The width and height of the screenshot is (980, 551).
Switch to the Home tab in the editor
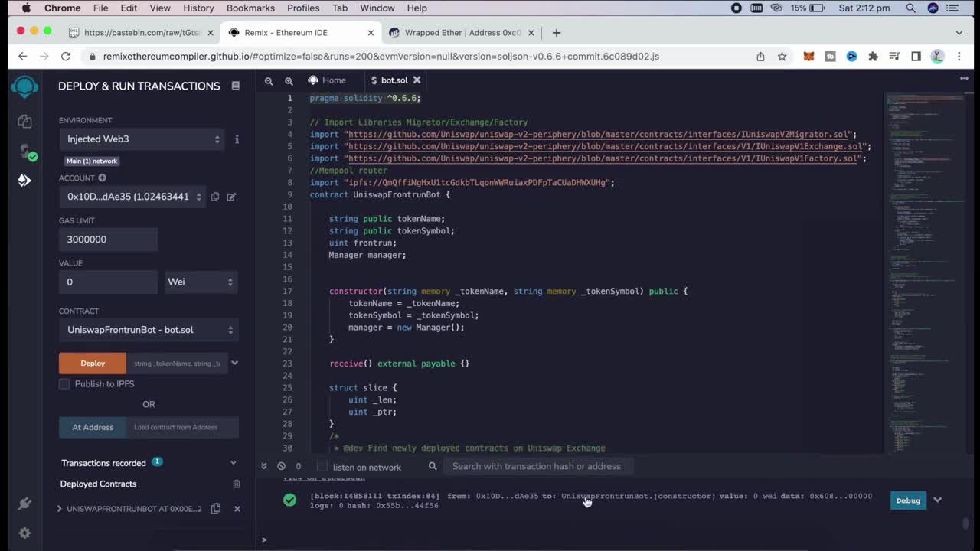click(334, 80)
